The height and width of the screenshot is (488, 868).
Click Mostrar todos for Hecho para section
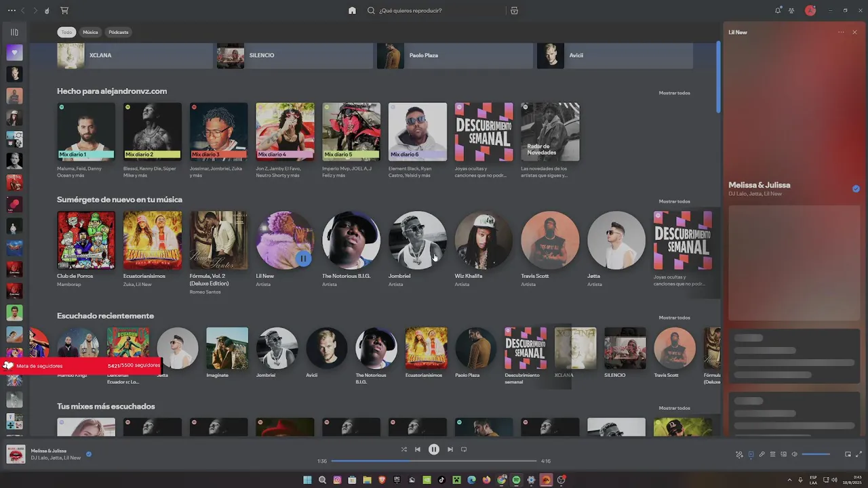pos(674,93)
